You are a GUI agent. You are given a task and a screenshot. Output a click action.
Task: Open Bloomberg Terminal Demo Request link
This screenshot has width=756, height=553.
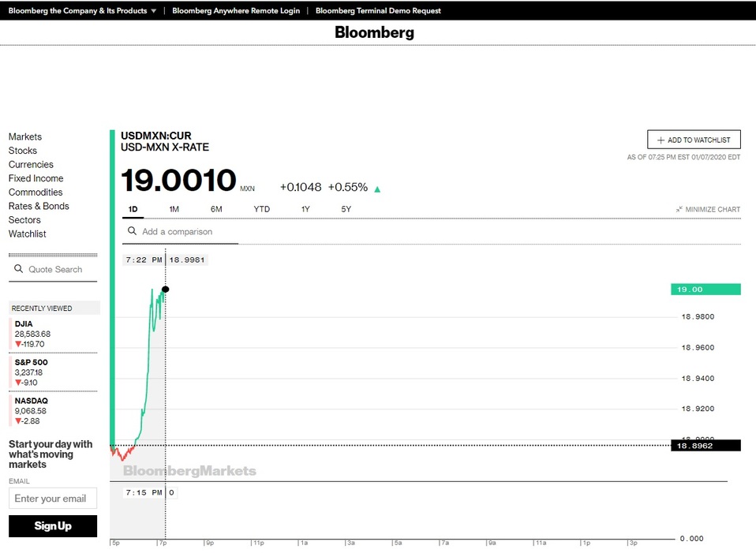[x=378, y=10]
